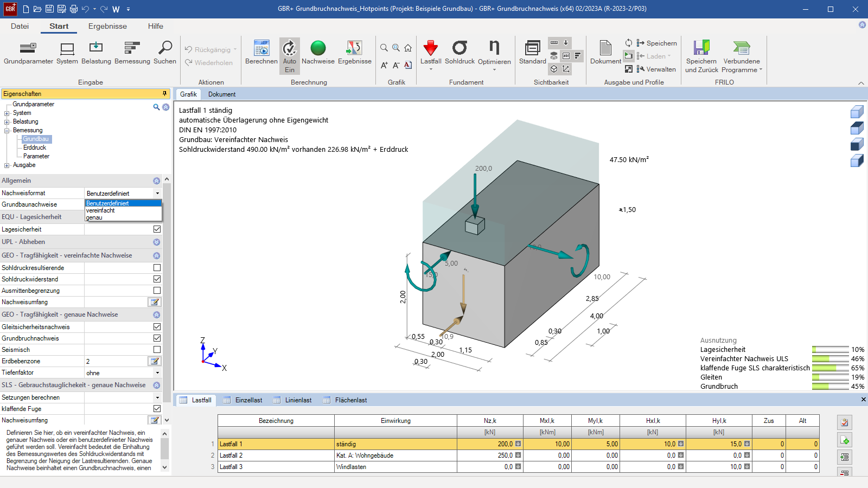Increase graphic font size (A+)
The height and width of the screenshot is (488, 868).
click(x=384, y=65)
